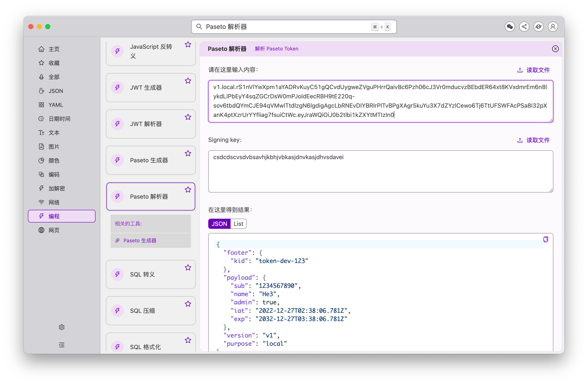Open 网页 category in sidebar
Screen dimensions: 588x385
click(62, 230)
